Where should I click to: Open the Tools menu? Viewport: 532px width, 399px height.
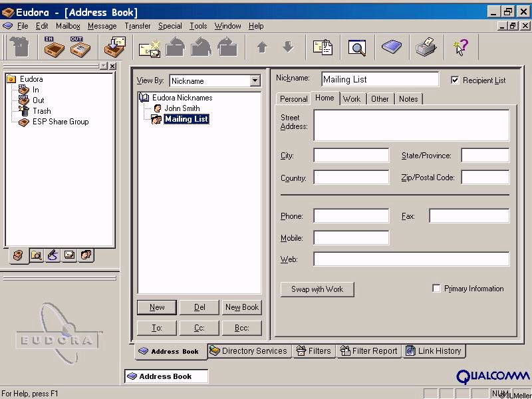click(198, 26)
